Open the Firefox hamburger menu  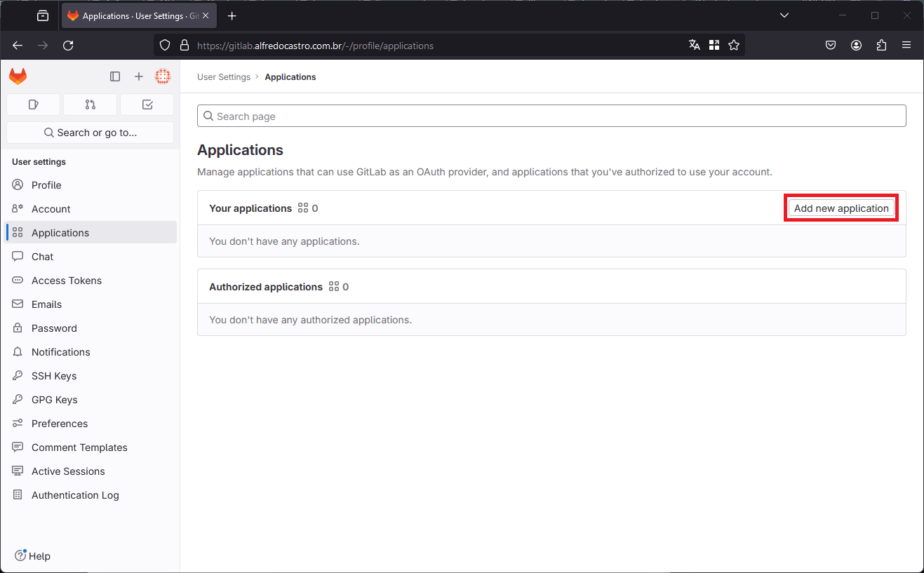(x=906, y=45)
